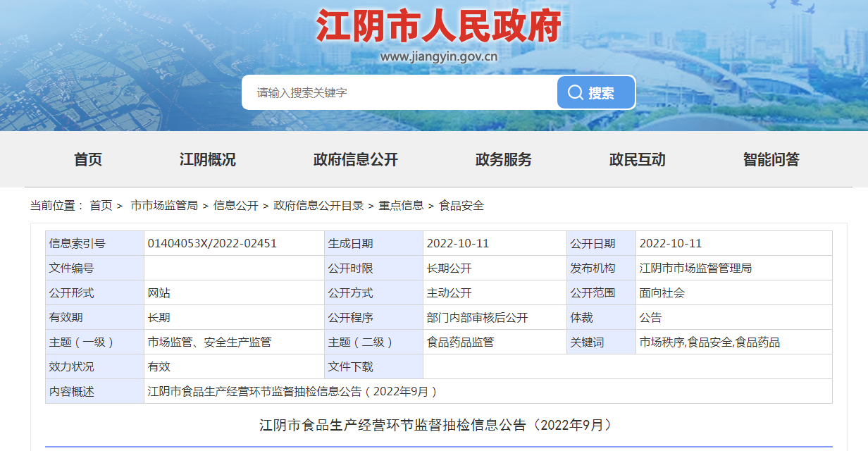
Task: Select the 公开方式 label cell
Action: (x=374, y=293)
